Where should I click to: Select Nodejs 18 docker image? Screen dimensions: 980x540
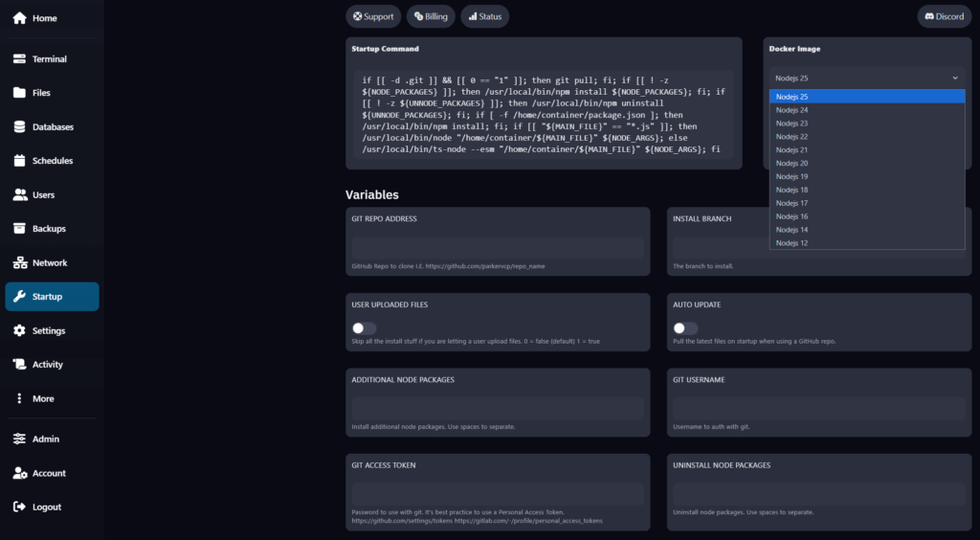[867, 190]
